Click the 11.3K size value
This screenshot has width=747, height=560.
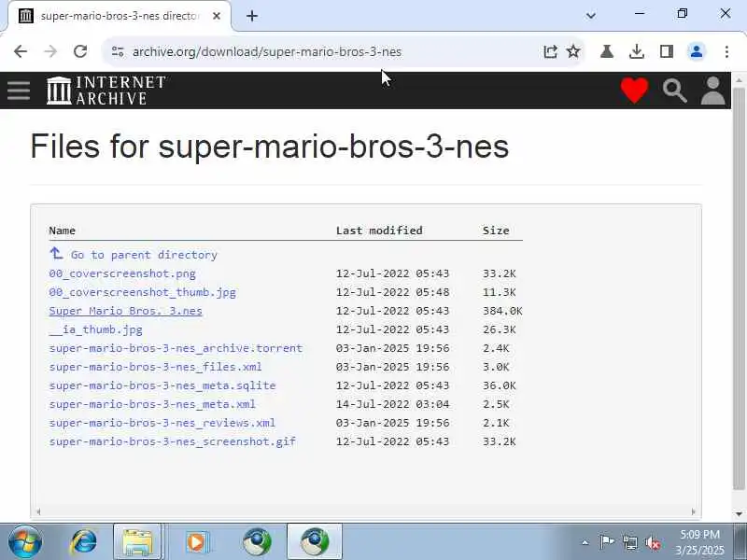(x=500, y=292)
